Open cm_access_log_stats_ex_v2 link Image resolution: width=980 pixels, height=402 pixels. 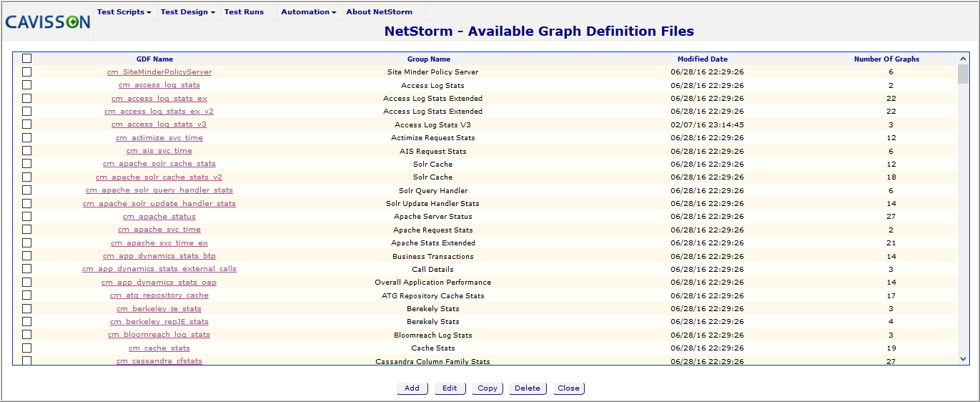click(159, 112)
